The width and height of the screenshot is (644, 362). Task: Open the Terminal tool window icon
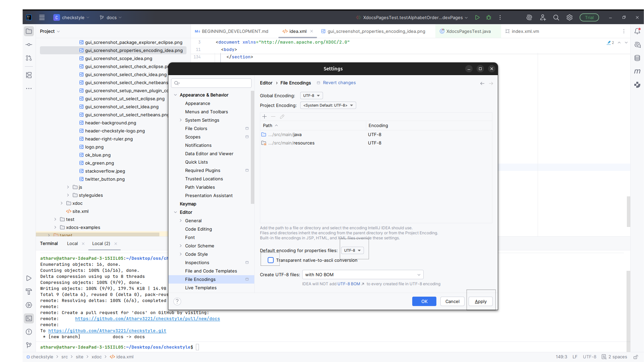[29, 318]
